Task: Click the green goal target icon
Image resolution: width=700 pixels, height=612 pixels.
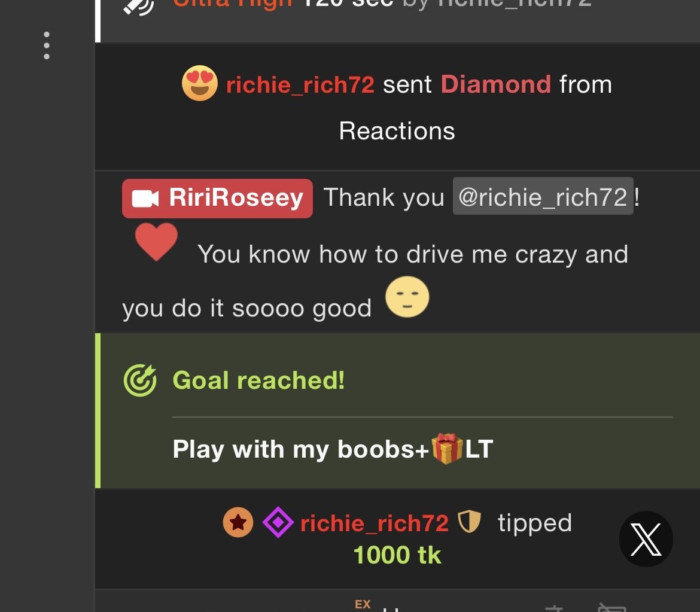Action: coord(140,380)
